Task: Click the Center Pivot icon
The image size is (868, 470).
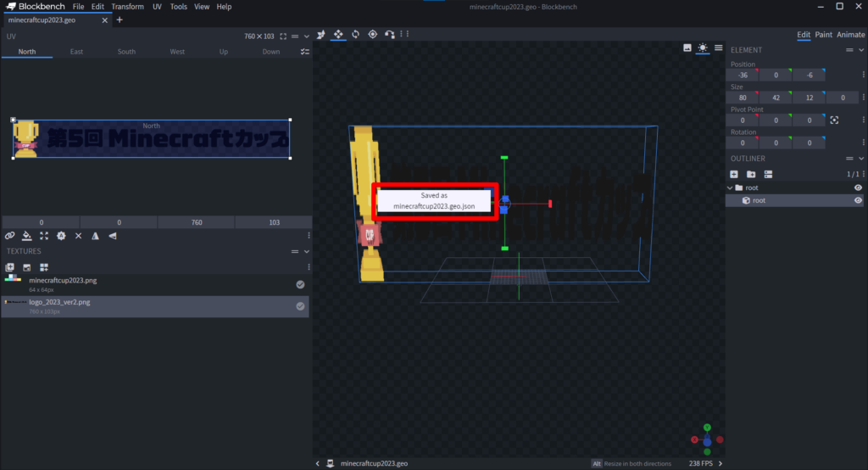Action: [834, 120]
